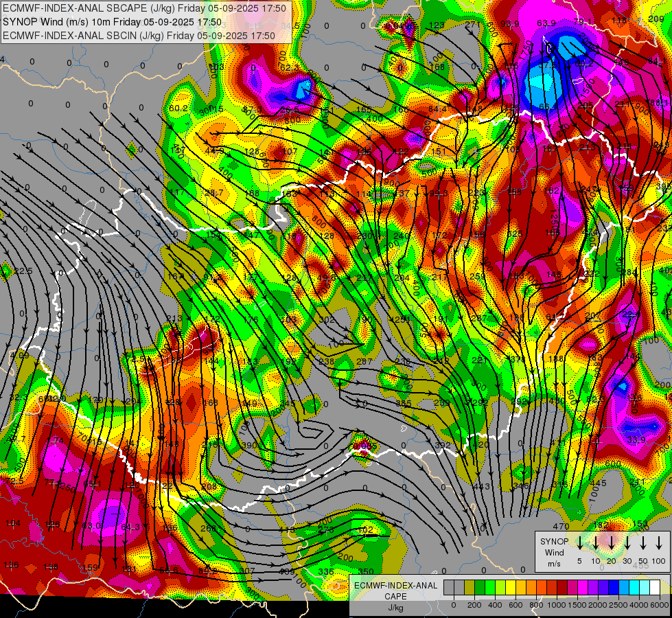Click the '6000' tick label on CAPE scale
Viewport: 672px width, 618px height.
click(x=660, y=605)
